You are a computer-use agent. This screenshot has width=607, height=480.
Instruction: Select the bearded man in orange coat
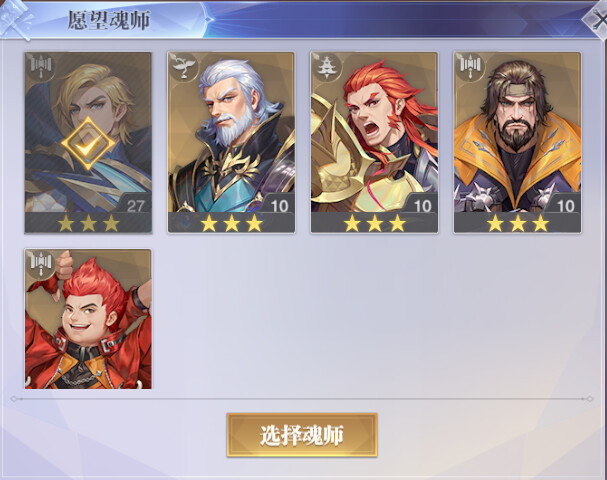tap(518, 142)
